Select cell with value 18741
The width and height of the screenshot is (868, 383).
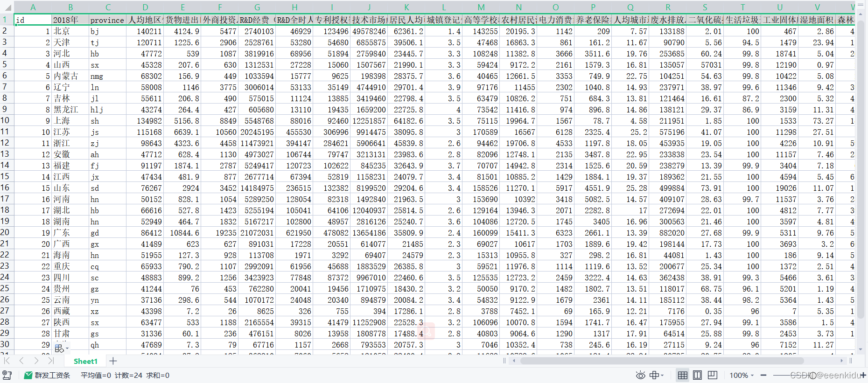[x=780, y=53]
